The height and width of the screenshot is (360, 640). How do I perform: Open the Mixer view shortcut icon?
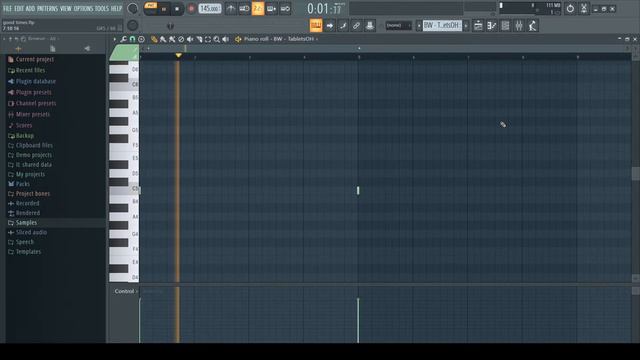pyautogui.click(x=519, y=26)
